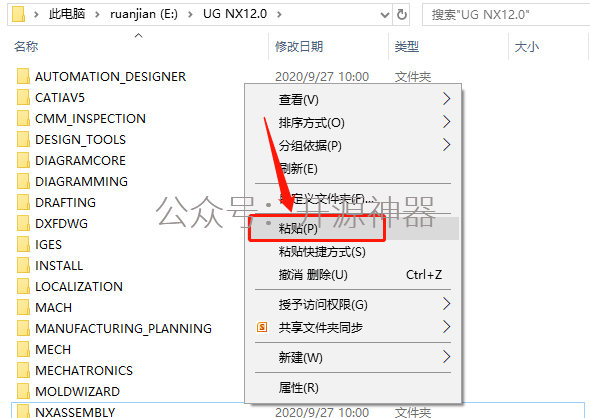Sort by 大小 column header
Image resolution: width=590 pixels, height=418 pixels.
click(x=527, y=47)
